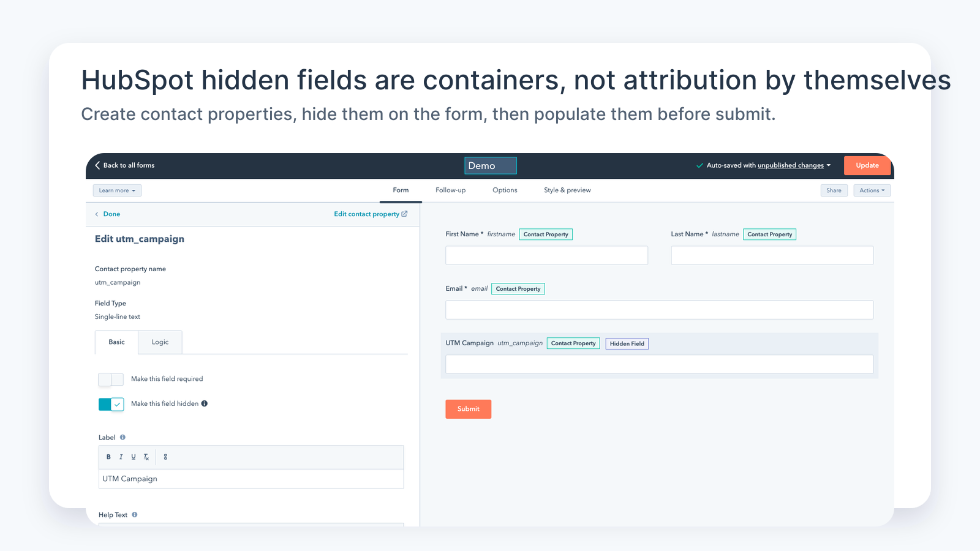
Task: Switch to the Follow-up tab
Action: point(451,190)
